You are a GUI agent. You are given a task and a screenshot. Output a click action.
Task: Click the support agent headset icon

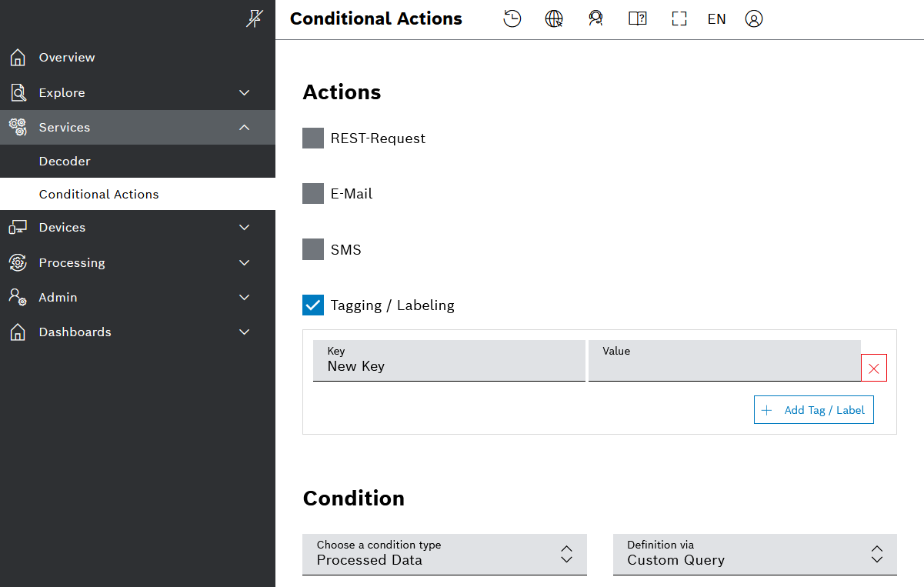point(595,19)
